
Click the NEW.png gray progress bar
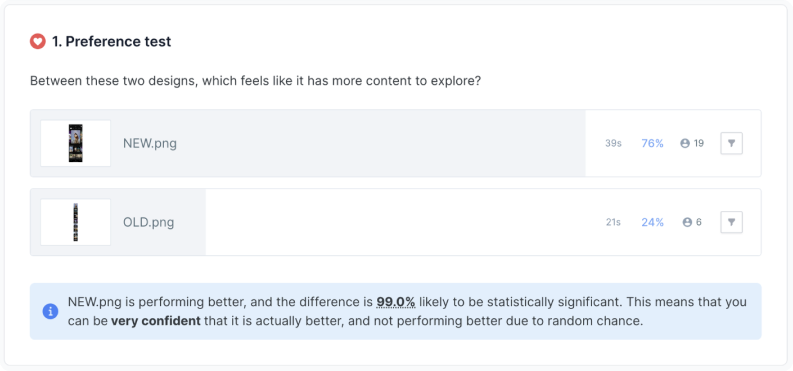coord(308,143)
